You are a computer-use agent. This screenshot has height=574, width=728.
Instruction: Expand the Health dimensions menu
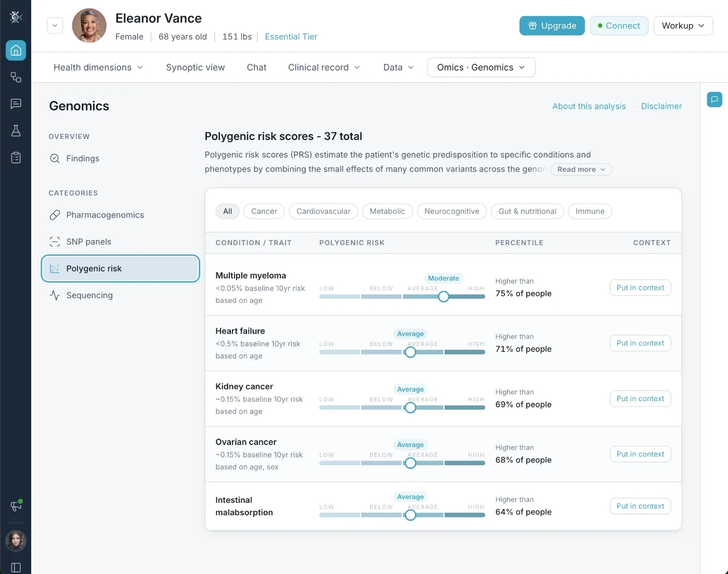(x=98, y=67)
